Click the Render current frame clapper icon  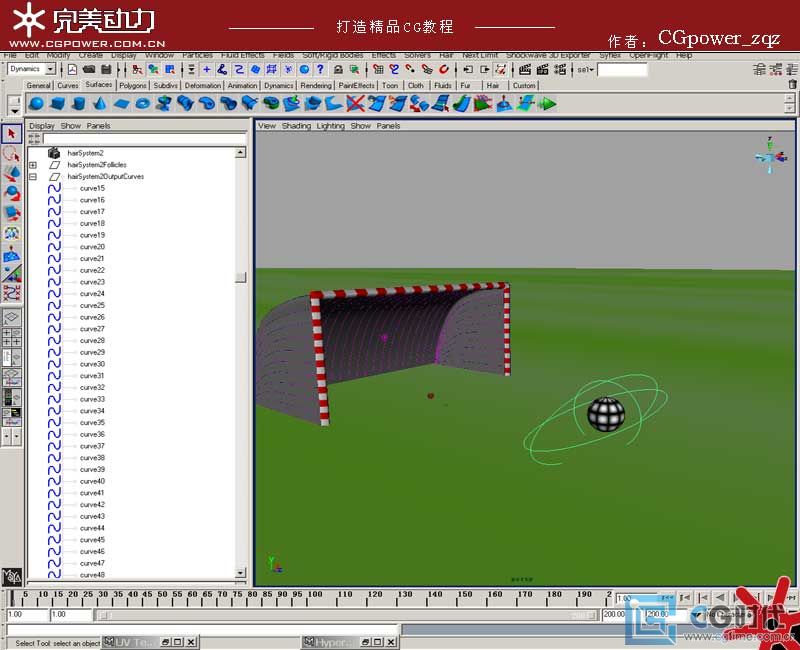[524, 69]
